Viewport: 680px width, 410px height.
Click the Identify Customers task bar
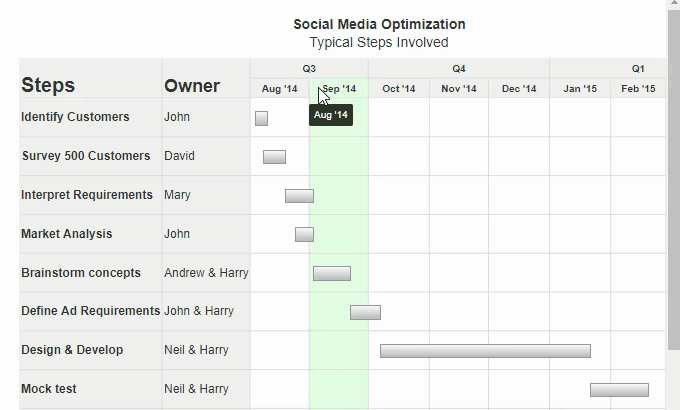tap(262, 118)
